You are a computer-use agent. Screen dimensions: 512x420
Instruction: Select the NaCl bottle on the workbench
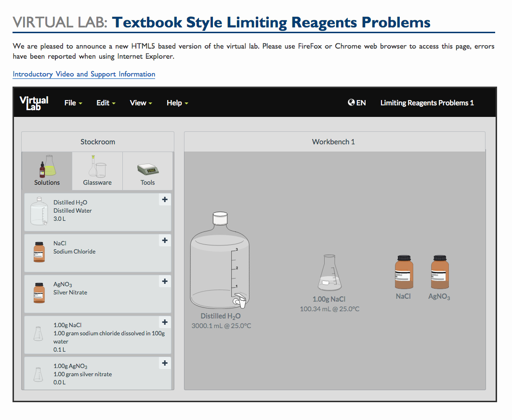pyautogui.click(x=403, y=272)
